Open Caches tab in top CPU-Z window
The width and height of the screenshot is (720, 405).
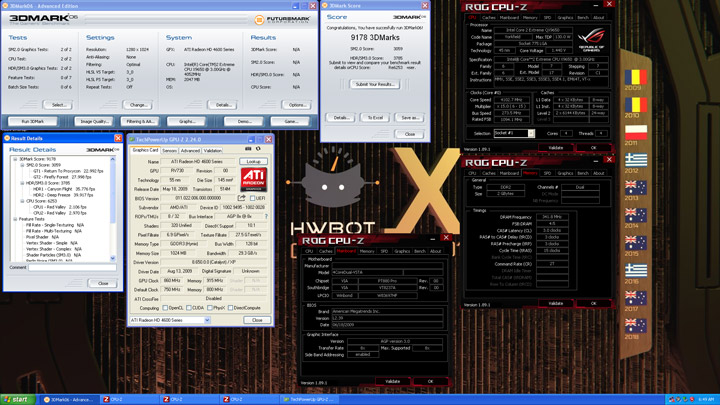coord(489,17)
